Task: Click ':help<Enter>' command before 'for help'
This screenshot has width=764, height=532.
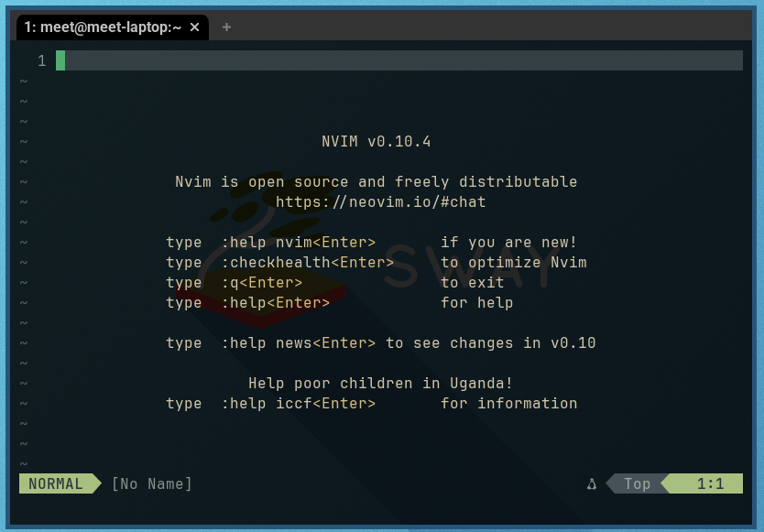Action: [x=276, y=302]
